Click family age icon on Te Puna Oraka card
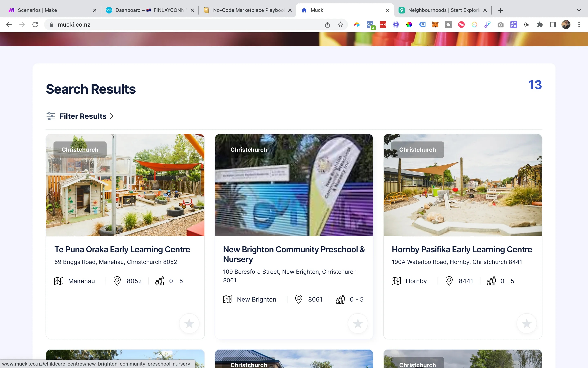 (160, 281)
